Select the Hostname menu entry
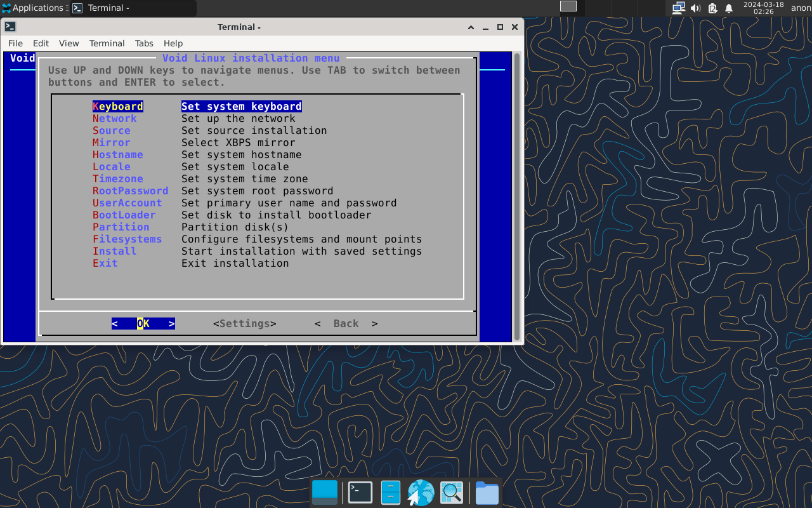This screenshot has width=812, height=508. pyautogui.click(x=118, y=154)
